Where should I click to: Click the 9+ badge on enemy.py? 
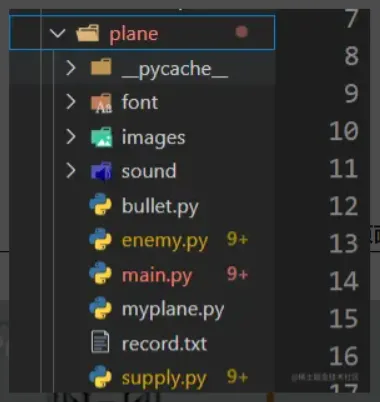point(237,239)
